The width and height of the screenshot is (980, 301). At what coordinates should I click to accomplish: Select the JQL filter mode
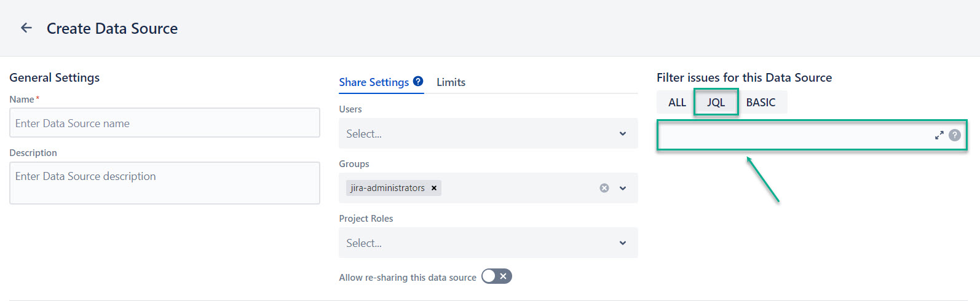pos(716,103)
